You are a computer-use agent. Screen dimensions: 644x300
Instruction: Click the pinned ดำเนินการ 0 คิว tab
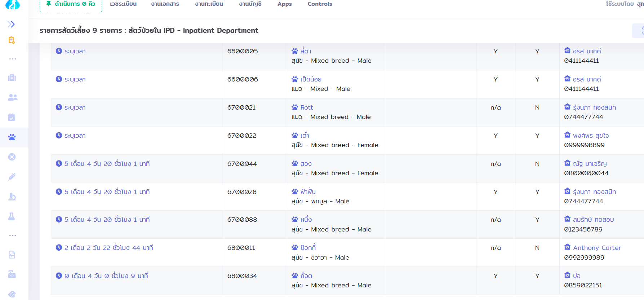71,4
